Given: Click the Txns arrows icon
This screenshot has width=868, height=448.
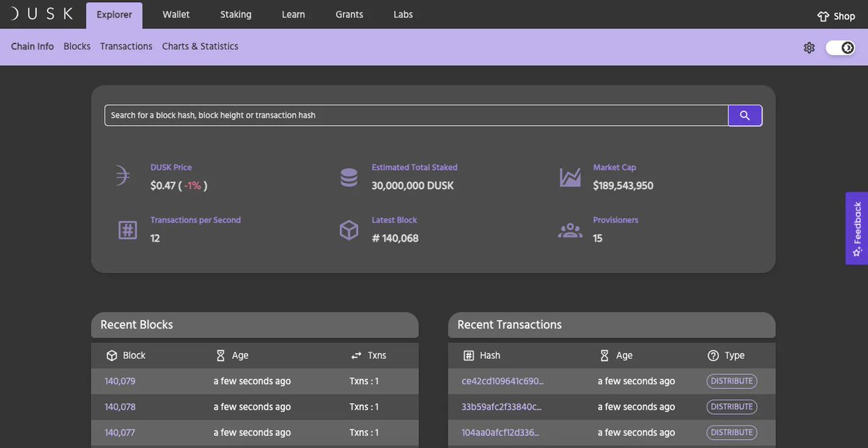Looking at the screenshot, I should (356, 355).
